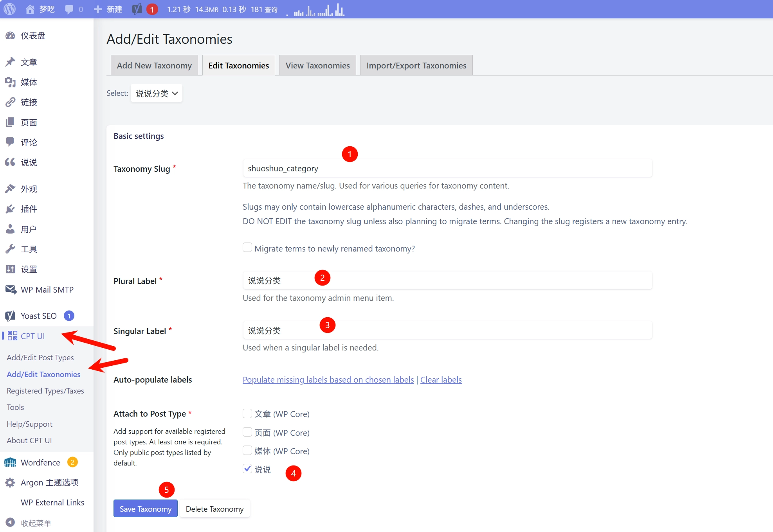
Task: Click Yoast SEO notification count badge in sidebar
Action: click(x=69, y=316)
